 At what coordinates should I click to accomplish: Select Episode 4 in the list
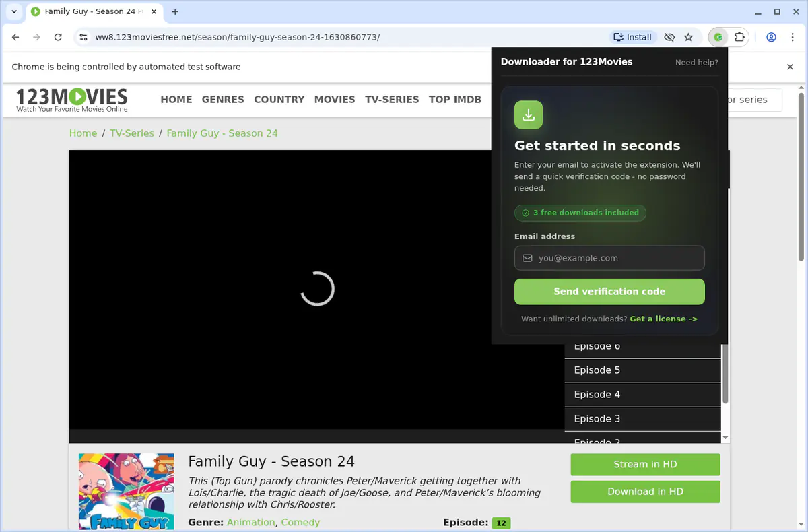[642, 395]
